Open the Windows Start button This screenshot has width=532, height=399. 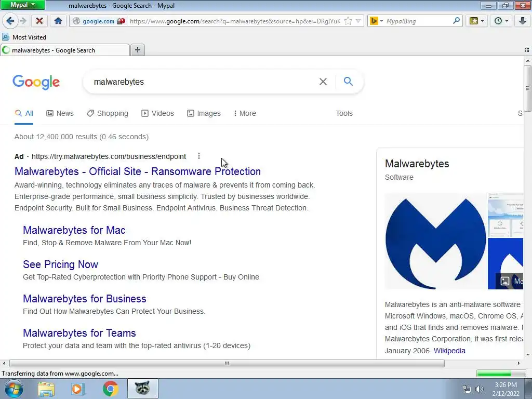pos(14,389)
